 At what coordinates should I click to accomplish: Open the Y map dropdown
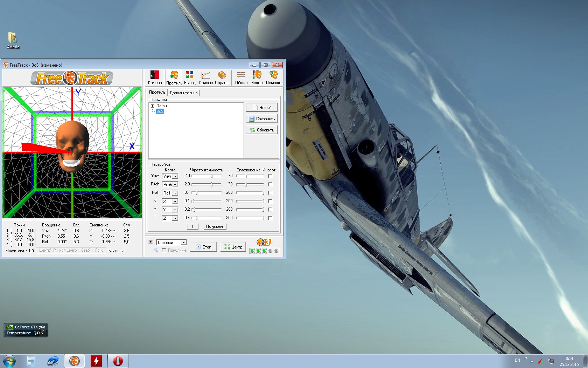pos(170,210)
